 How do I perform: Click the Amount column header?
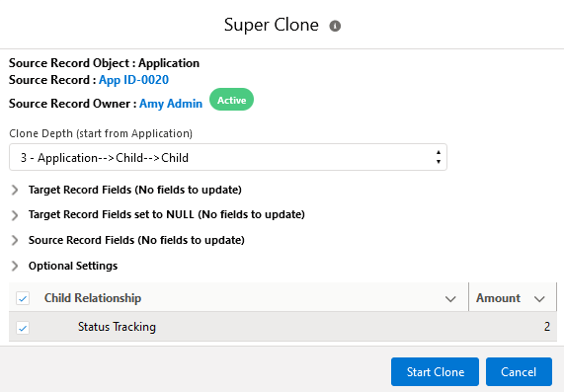tap(498, 298)
